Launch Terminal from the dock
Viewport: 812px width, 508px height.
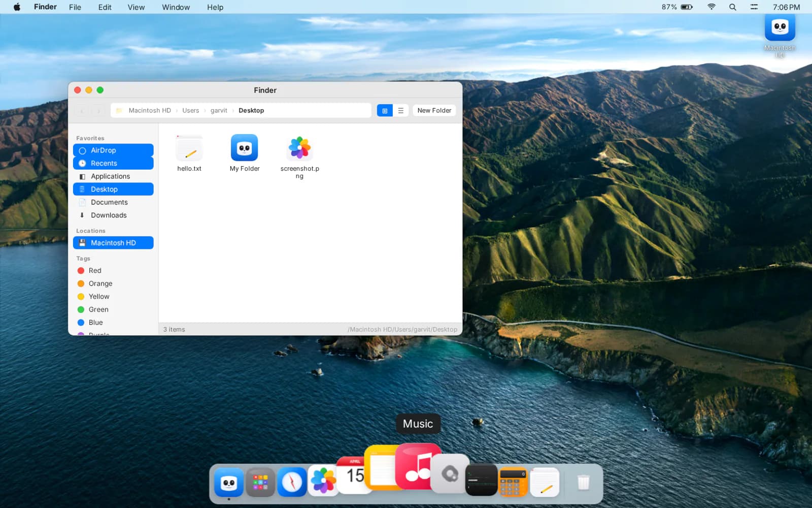coord(481,480)
